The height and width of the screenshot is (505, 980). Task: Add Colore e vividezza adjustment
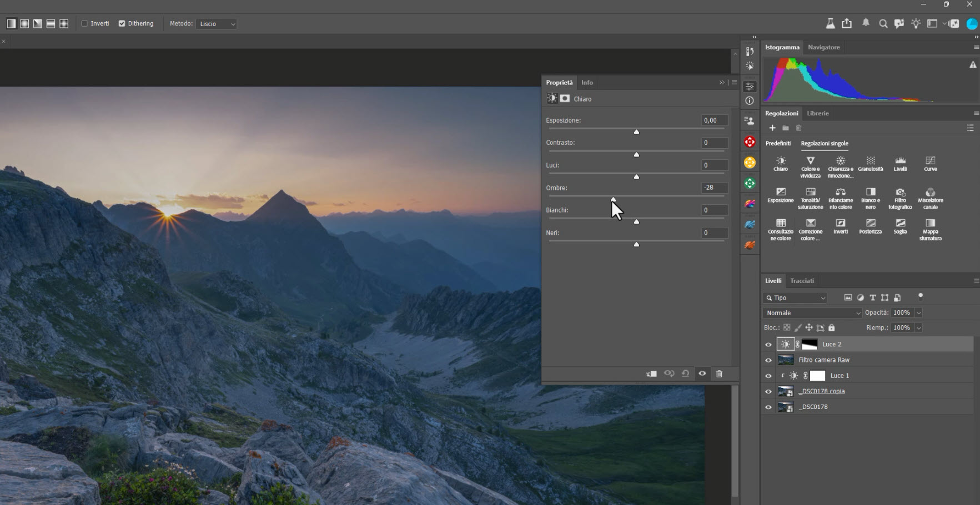pyautogui.click(x=810, y=167)
